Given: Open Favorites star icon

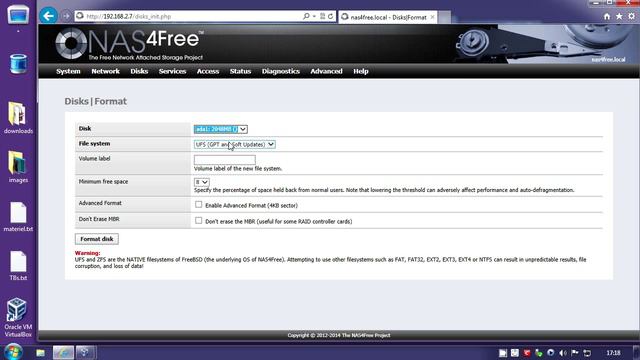Looking at the screenshot, I should point(619,16).
